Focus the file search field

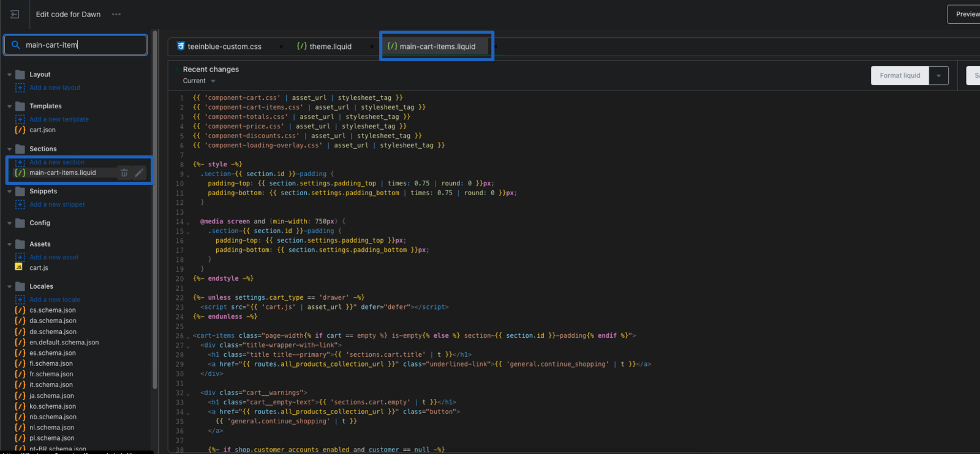75,45
